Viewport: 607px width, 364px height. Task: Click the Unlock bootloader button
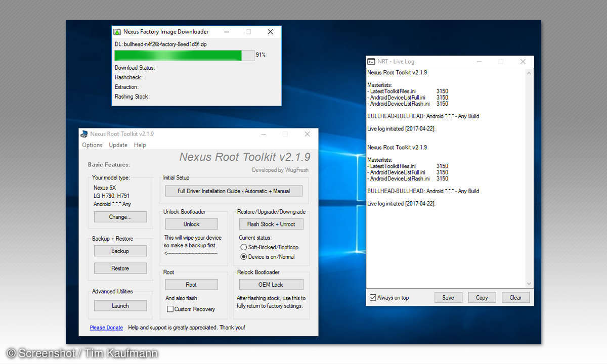(x=191, y=224)
